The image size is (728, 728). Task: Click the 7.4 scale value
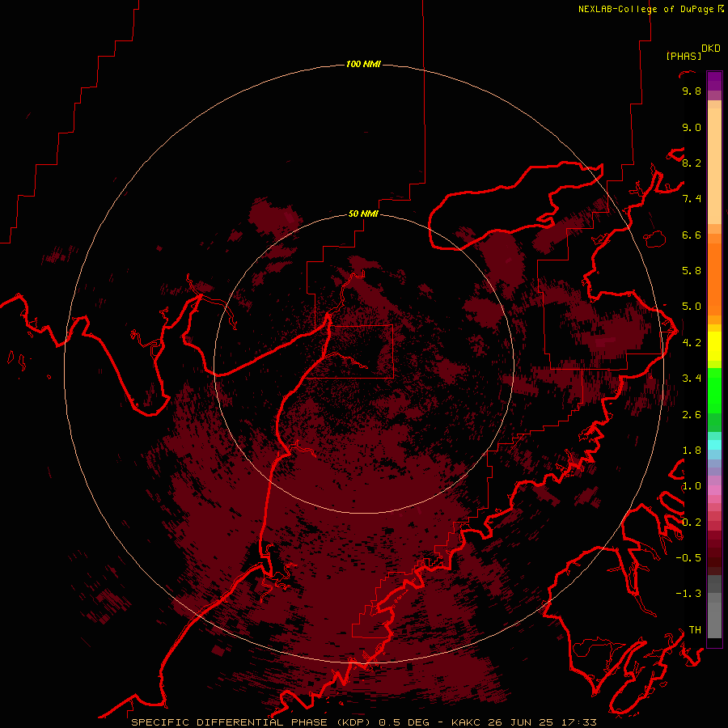692,199
